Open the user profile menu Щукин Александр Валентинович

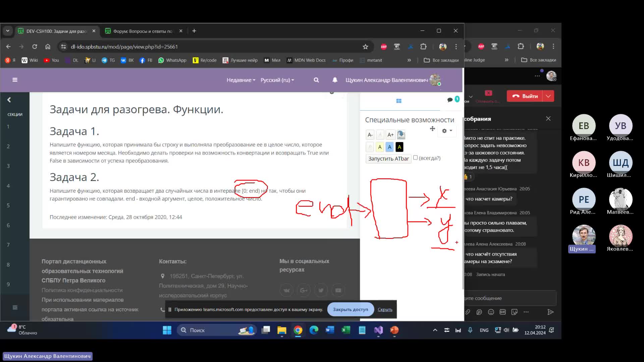(393, 80)
